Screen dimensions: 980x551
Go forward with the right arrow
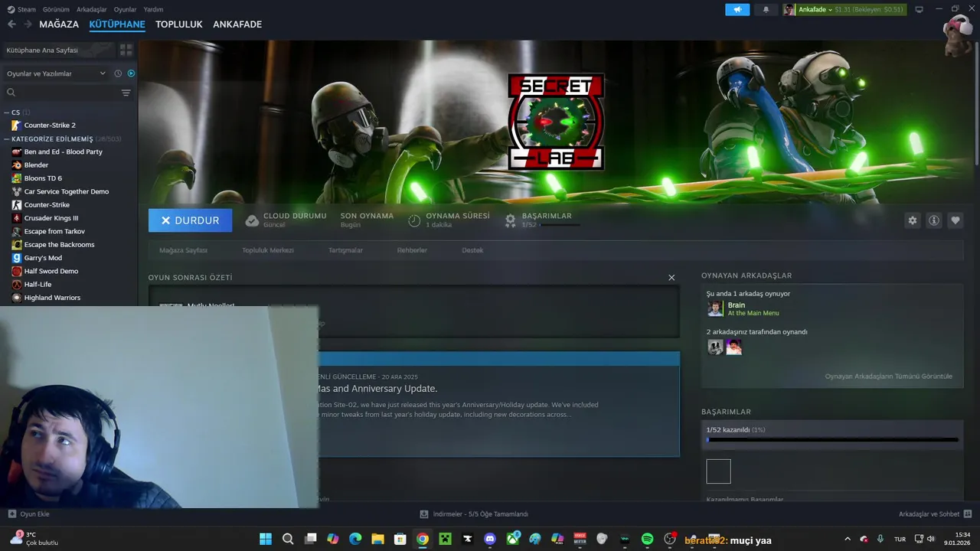28,24
